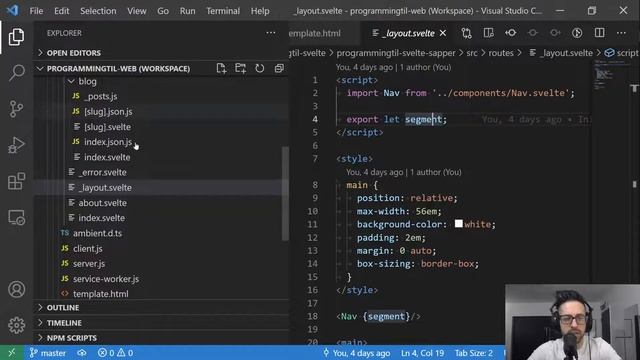Click the Tab Size: 2 status item
Image resolution: width=640 pixels, height=360 pixels.
pyautogui.click(x=473, y=353)
